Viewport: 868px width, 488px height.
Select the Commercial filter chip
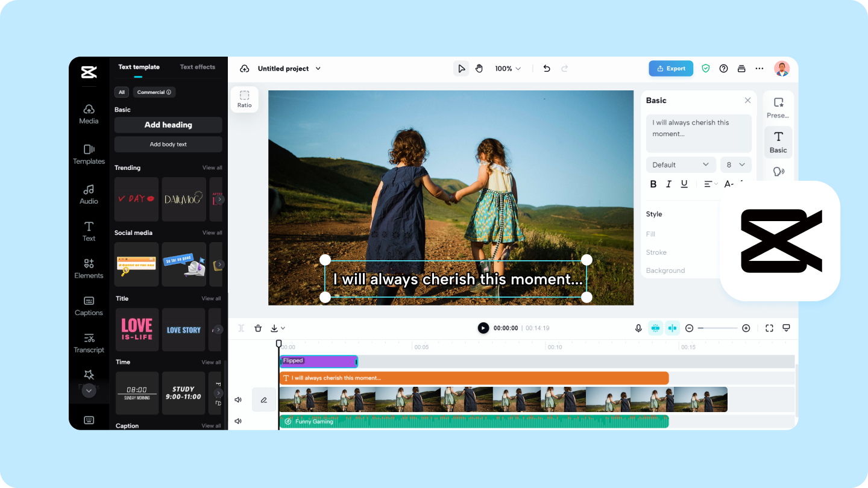(154, 92)
